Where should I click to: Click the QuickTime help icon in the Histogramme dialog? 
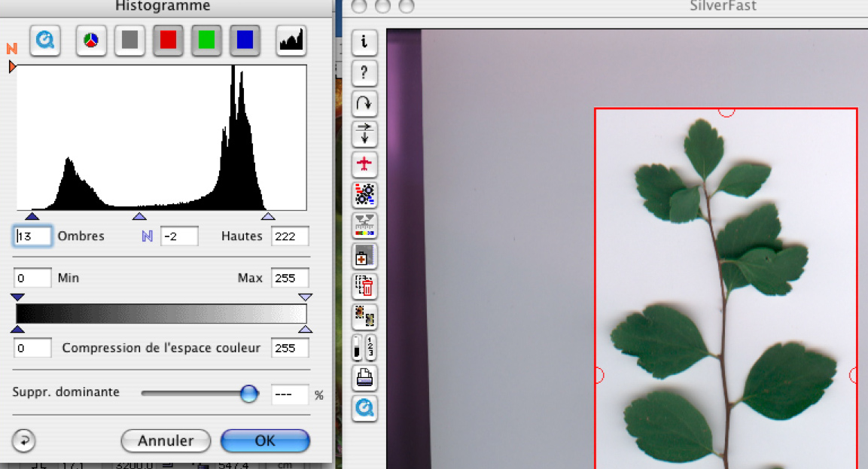click(45, 41)
